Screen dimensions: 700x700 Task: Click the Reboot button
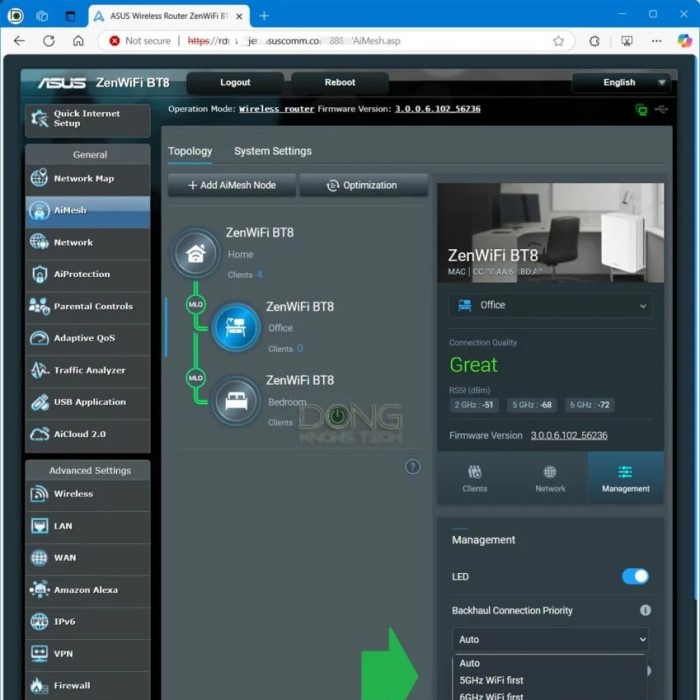click(340, 83)
